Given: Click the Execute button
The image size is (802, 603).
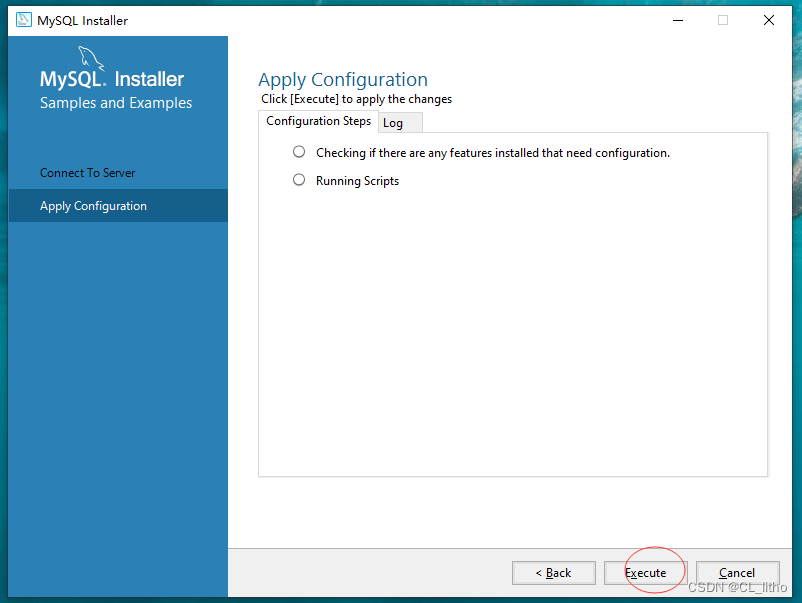Looking at the screenshot, I should (645, 573).
